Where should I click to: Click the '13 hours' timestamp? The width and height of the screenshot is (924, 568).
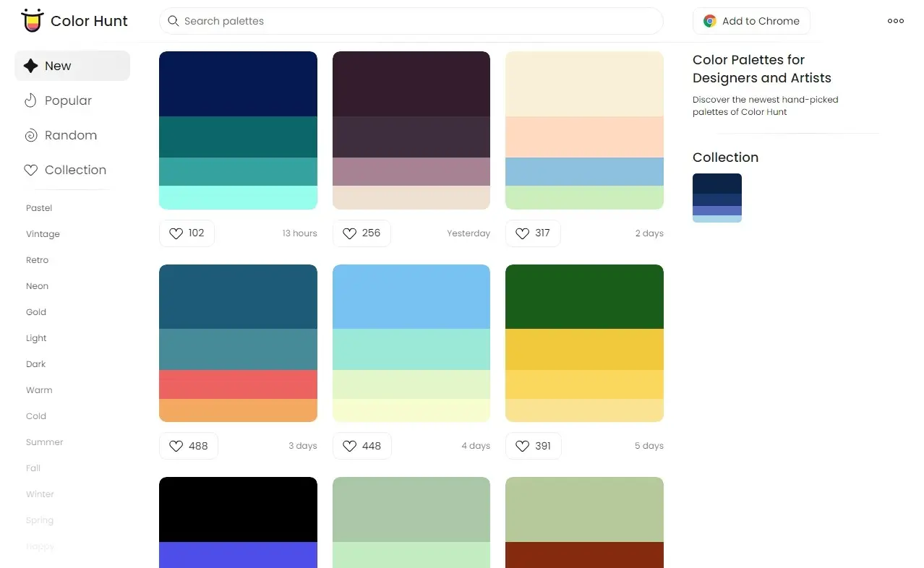coord(299,233)
